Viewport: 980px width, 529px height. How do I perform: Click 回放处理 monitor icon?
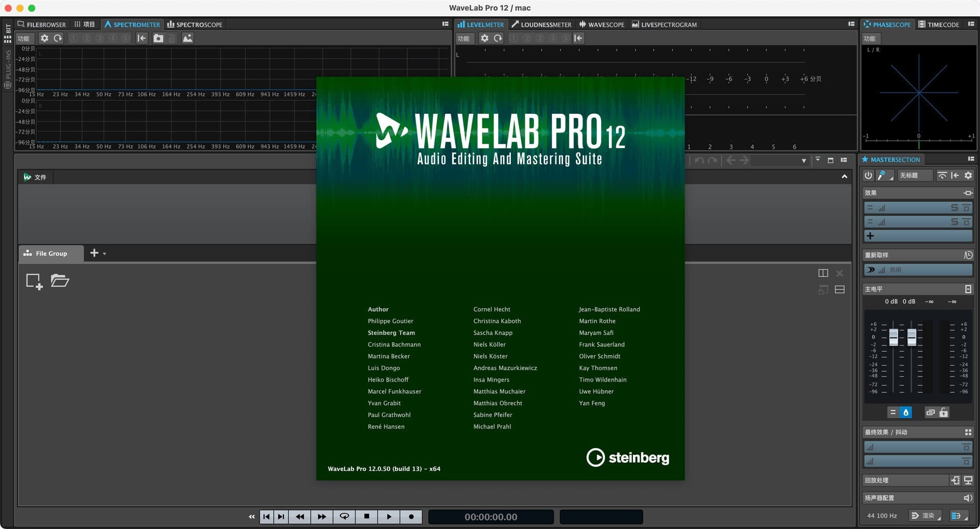tap(968, 481)
